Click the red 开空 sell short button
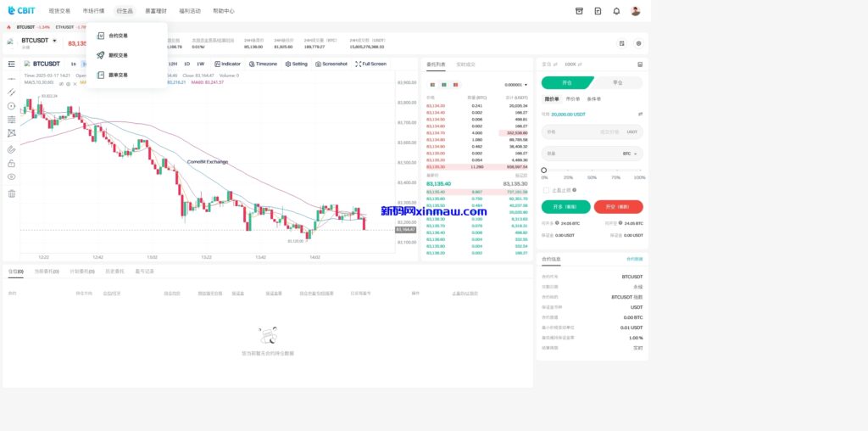868x431 pixels. [618, 206]
